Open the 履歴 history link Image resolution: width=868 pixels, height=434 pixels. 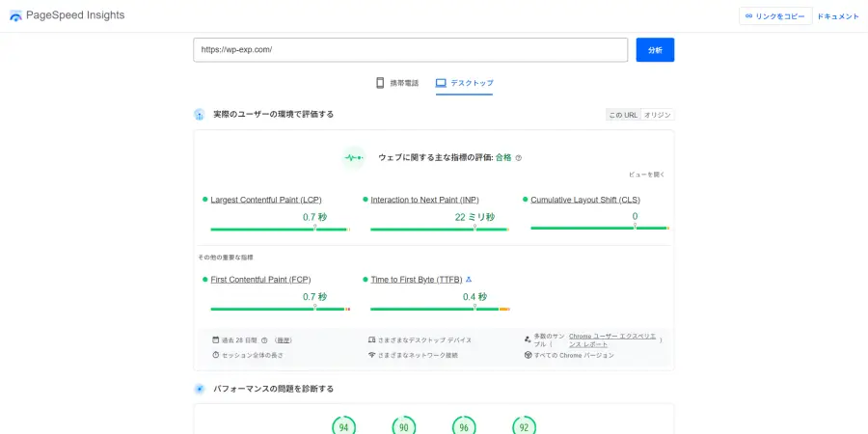283,340
